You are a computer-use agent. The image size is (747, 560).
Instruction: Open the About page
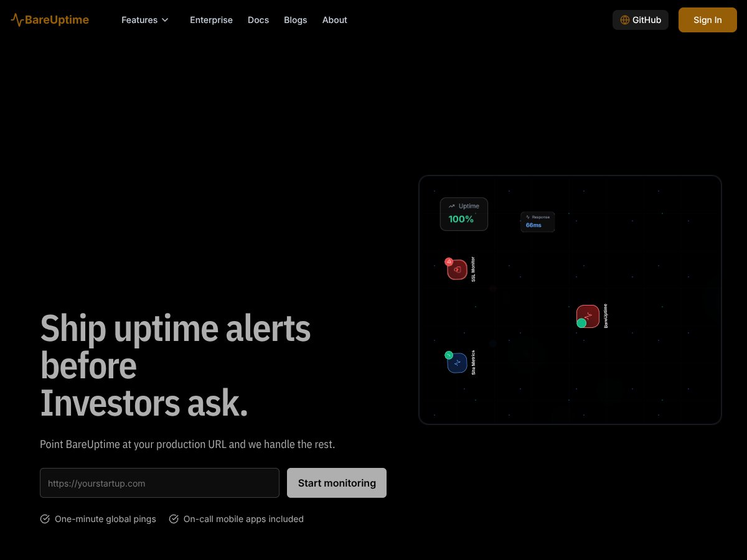point(335,20)
